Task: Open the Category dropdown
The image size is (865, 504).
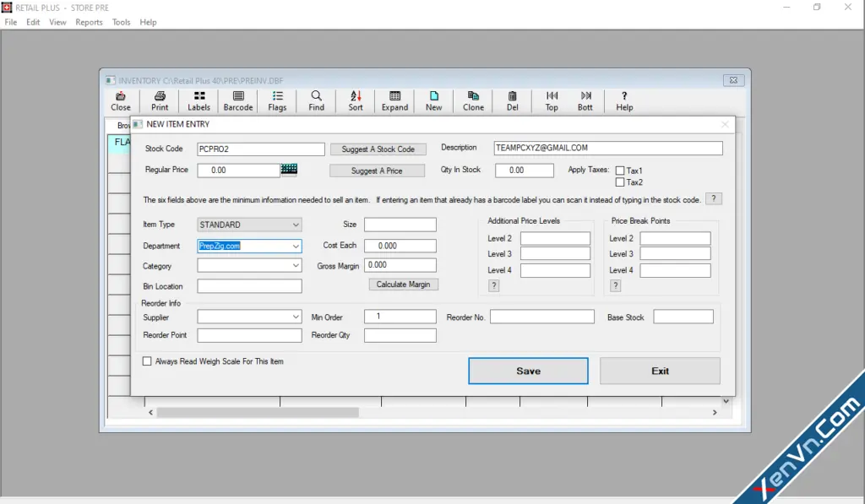Action: 296,265
